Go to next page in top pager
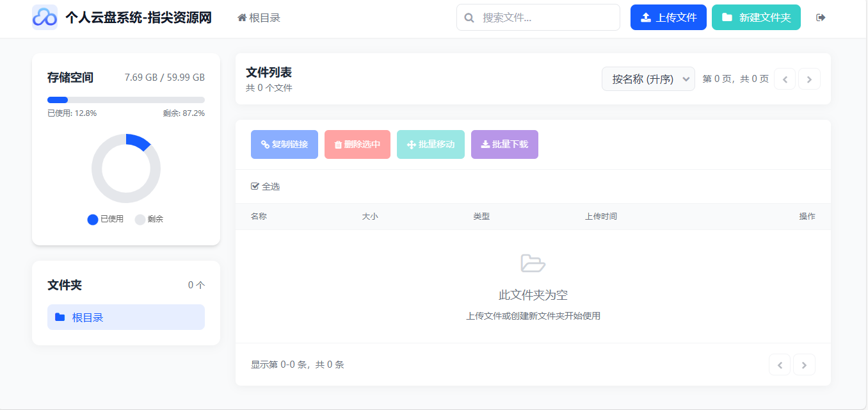This screenshot has height=410, width=868. tap(809, 79)
